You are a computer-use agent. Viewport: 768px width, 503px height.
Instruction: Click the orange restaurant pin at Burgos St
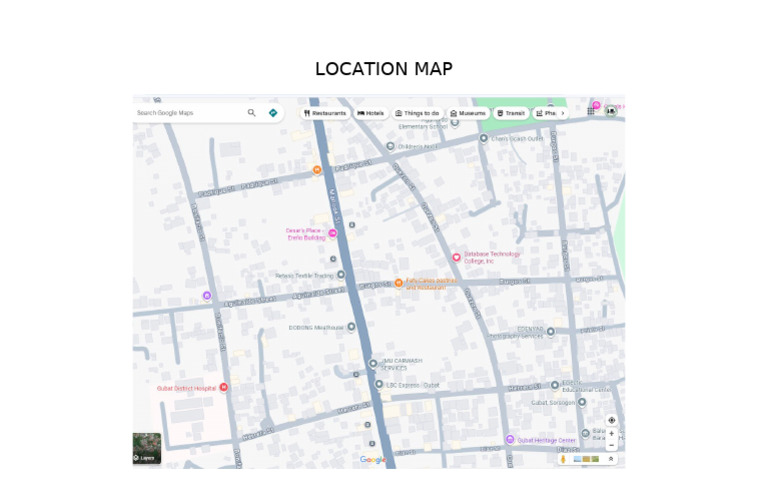(x=399, y=283)
